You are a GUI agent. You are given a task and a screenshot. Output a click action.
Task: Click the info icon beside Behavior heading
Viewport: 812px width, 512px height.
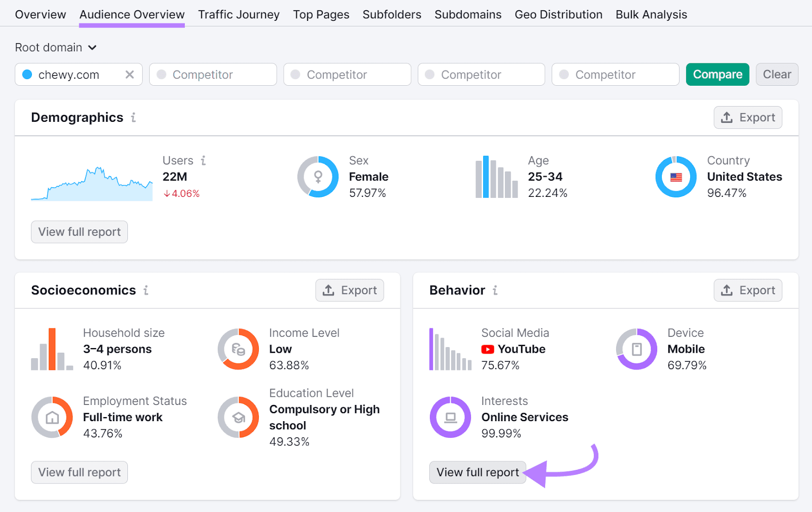point(495,290)
